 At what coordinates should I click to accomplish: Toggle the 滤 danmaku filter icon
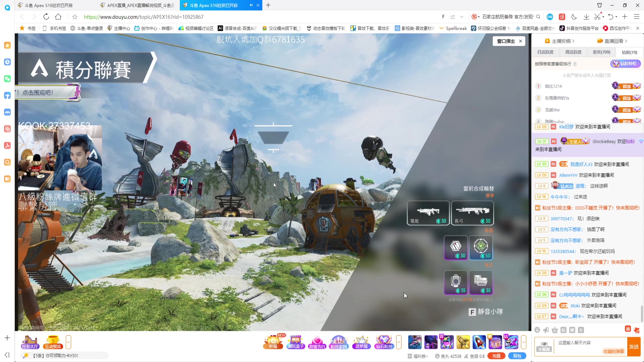coord(628,329)
